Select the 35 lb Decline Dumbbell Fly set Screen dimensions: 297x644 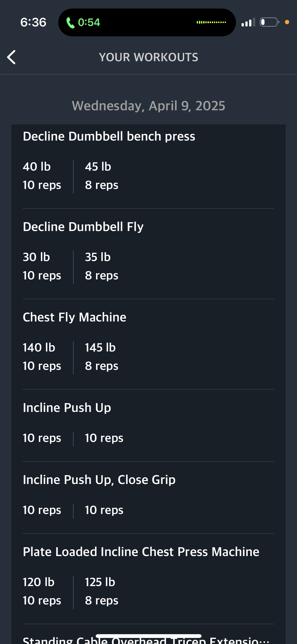[x=101, y=266]
